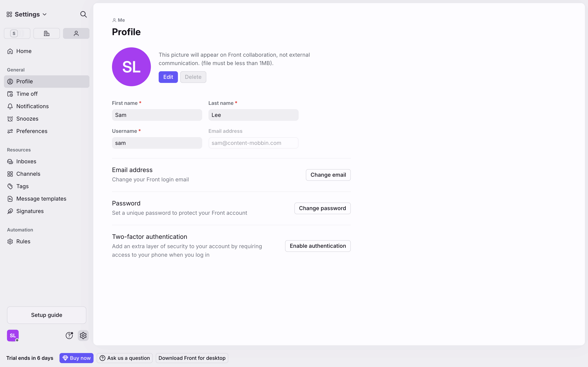Screen dimensions: 588x367
Task: Open Message templates in Resources
Action: click(41, 198)
